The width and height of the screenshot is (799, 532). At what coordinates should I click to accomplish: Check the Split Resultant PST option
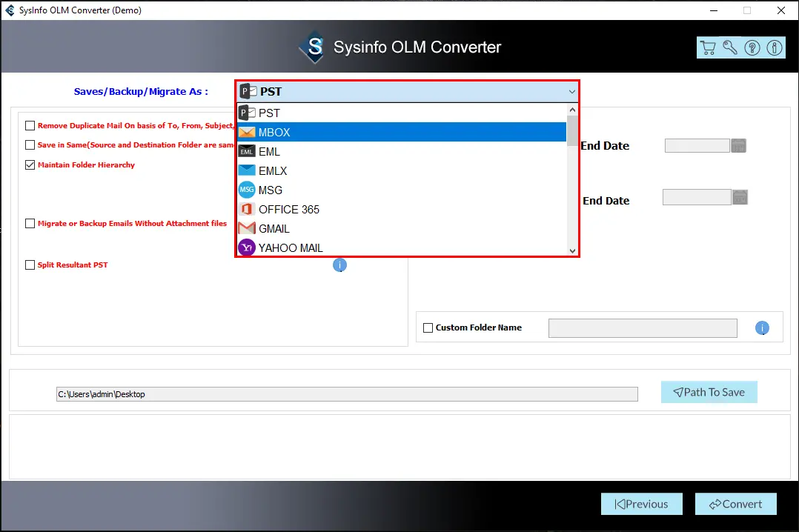coord(30,265)
